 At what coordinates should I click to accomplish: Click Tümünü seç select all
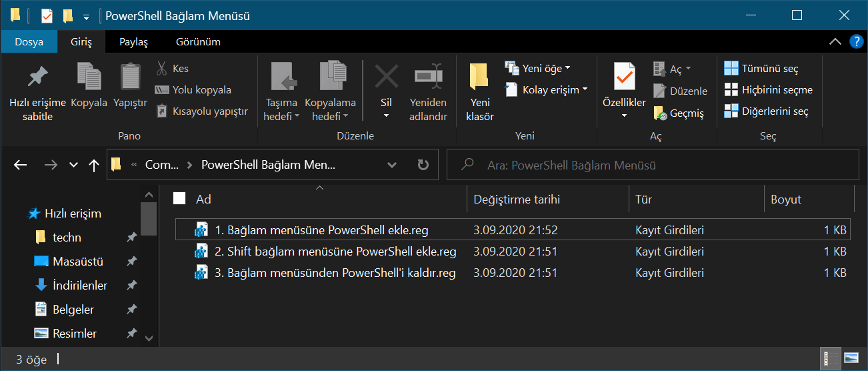pos(761,68)
